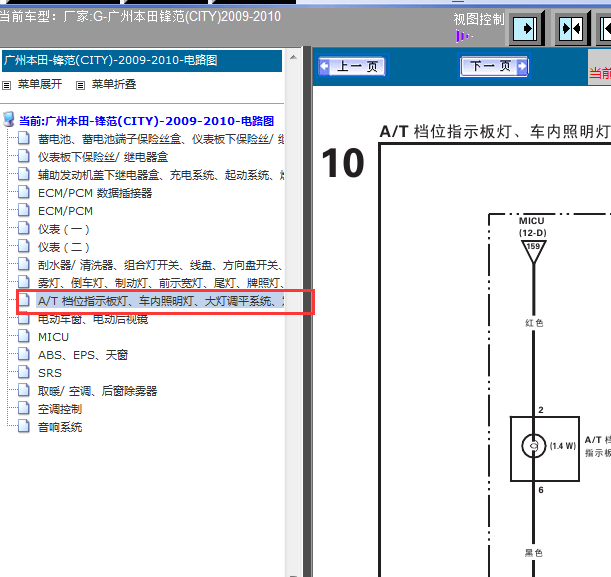Screen dimensions: 611x577
Task: Click the view control right-arrow icon
Action: coord(526,29)
